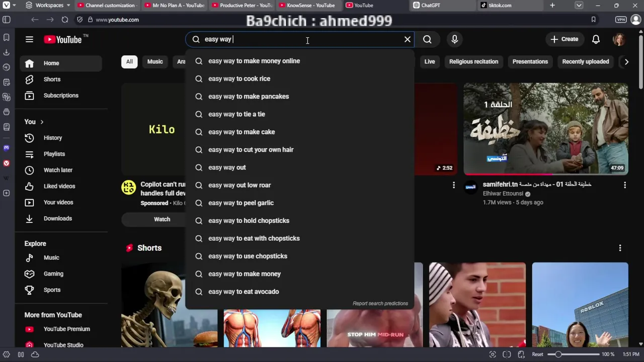Image resolution: width=644 pixels, height=362 pixels.
Task: Open the skeleton Shorts thumbnail
Action: pyautogui.click(x=169, y=305)
